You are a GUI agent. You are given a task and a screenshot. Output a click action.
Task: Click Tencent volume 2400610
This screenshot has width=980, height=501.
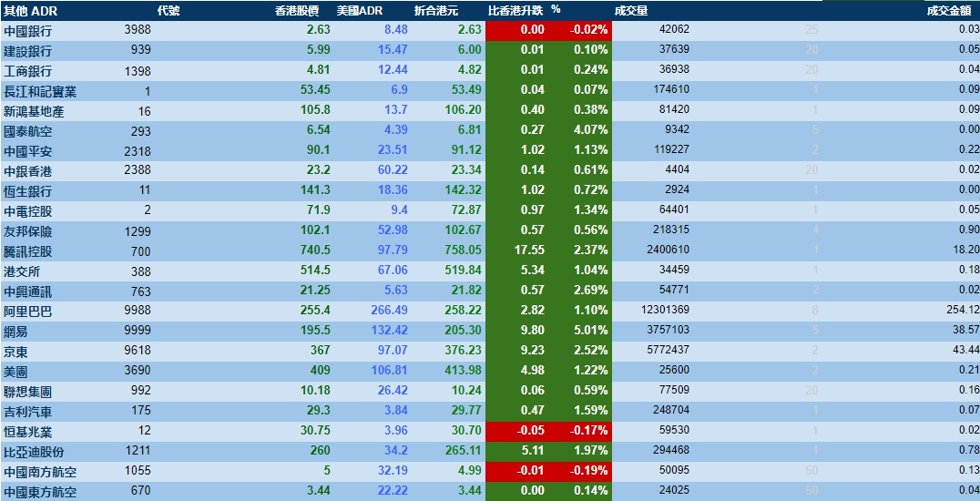pyautogui.click(x=669, y=250)
